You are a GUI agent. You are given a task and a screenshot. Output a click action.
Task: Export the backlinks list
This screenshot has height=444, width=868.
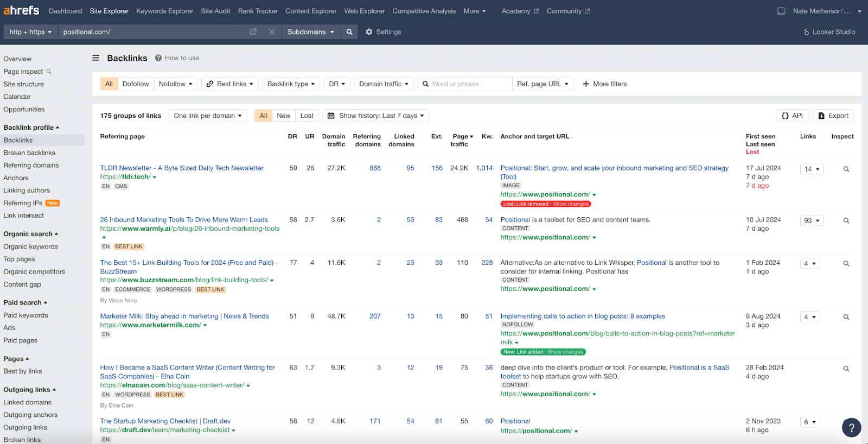pos(833,116)
